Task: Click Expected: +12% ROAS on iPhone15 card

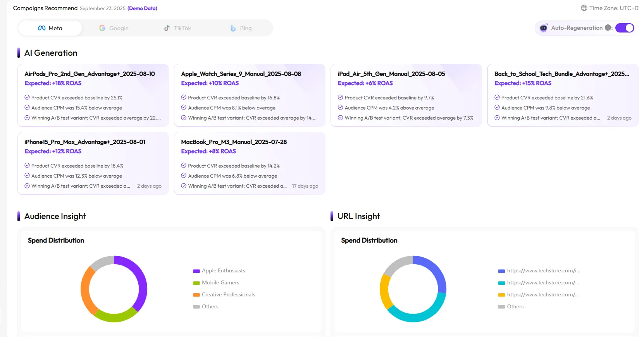Action: point(53,151)
